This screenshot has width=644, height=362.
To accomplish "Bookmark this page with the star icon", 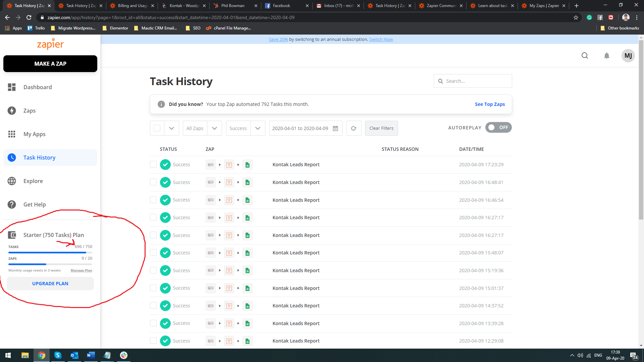I will point(576,17).
